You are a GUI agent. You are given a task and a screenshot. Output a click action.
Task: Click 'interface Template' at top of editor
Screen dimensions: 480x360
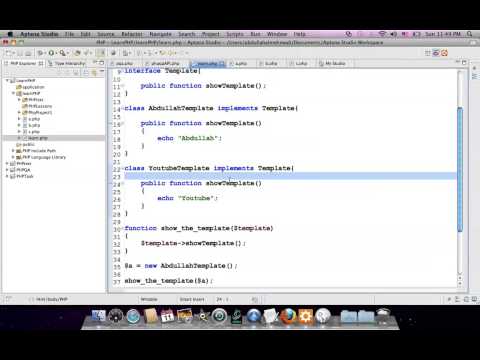point(162,71)
